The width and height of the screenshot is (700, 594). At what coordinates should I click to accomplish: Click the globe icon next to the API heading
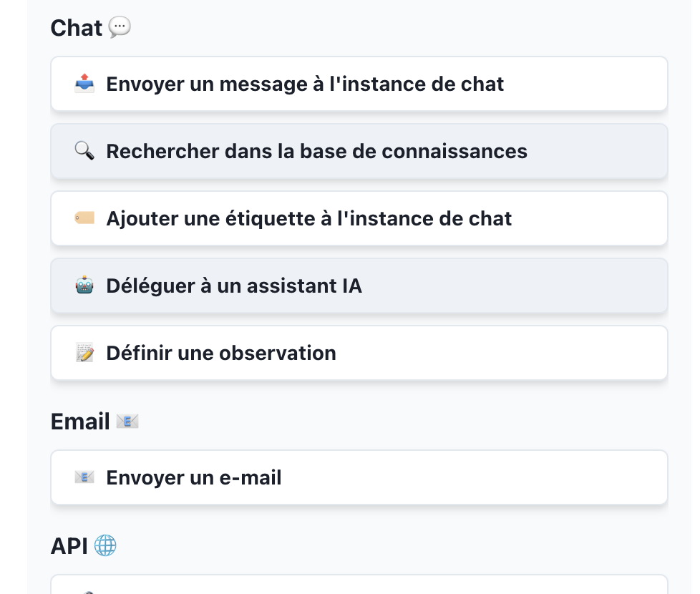click(105, 547)
